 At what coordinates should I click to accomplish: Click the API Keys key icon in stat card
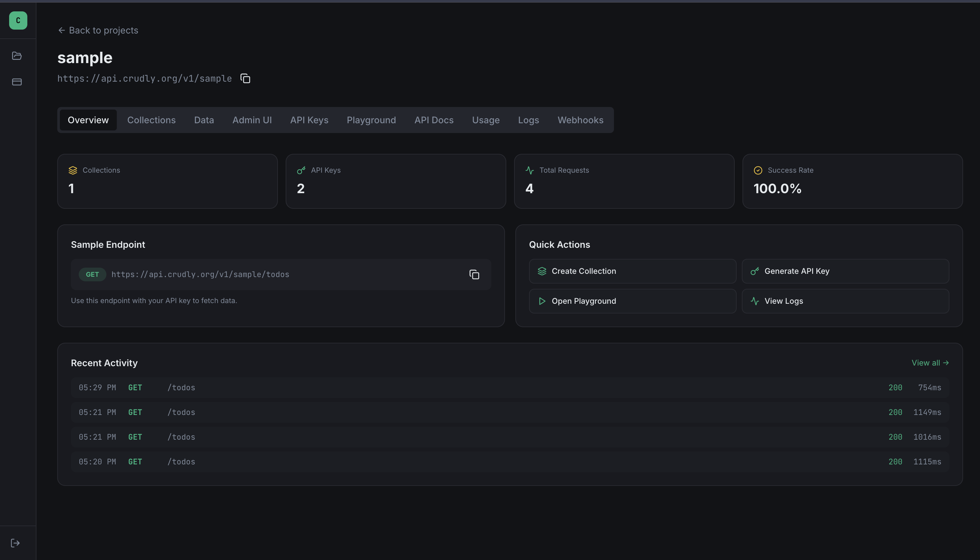301,170
